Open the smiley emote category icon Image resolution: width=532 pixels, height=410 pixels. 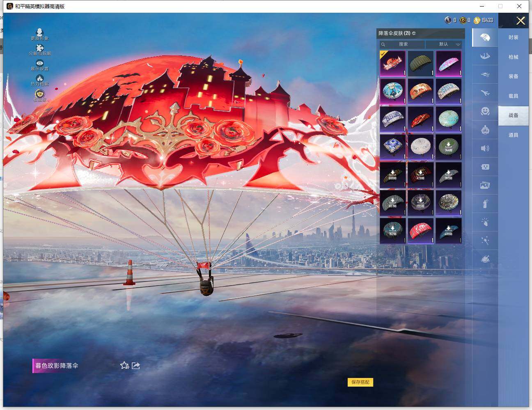[x=485, y=111]
